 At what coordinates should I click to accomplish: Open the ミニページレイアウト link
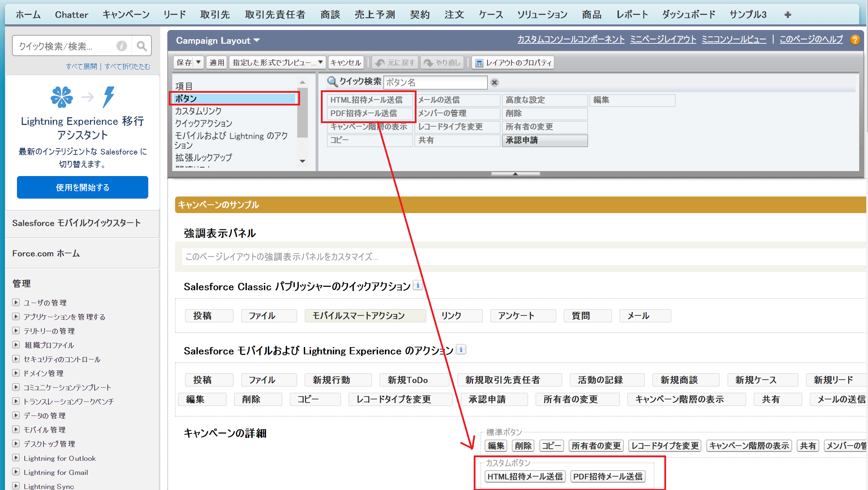coord(663,40)
